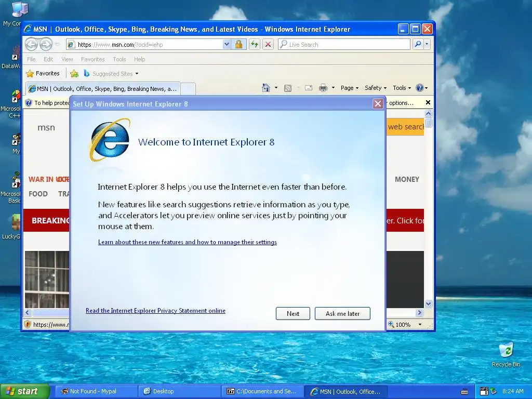Viewport: 532px width, 399px height.
Task: Click the msn logo on the page
Action: point(46,128)
